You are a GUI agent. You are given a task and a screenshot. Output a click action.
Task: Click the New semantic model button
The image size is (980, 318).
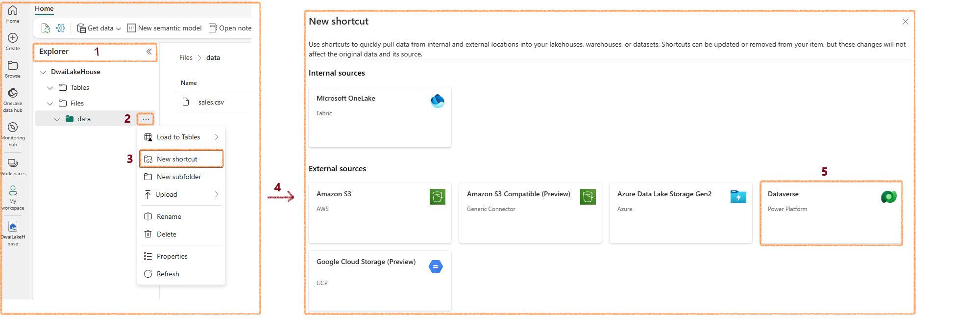[164, 28]
